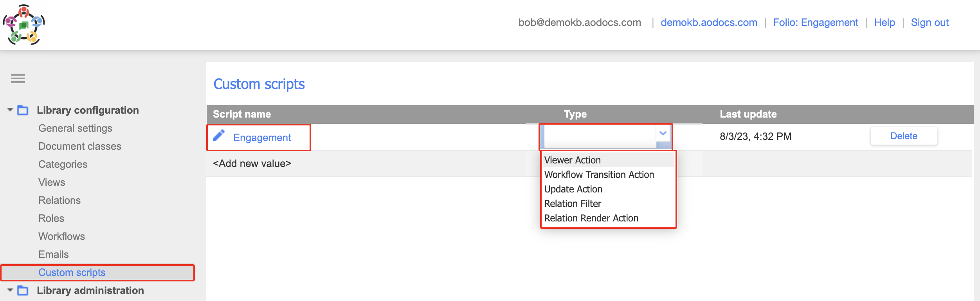Image resolution: width=980 pixels, height=301 pixels.
Task: Click Add new value to create a script
Action: coord(252,163)
